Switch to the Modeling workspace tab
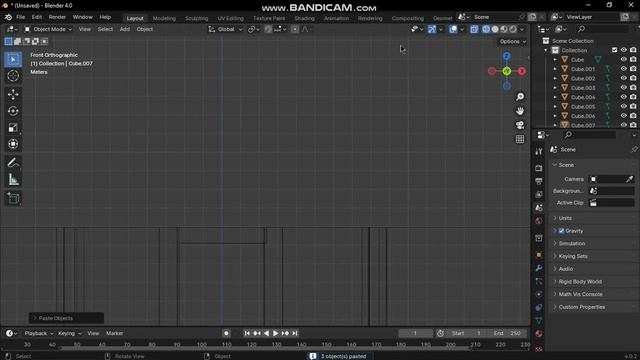640x360 pixels. [x=164, y=18]
